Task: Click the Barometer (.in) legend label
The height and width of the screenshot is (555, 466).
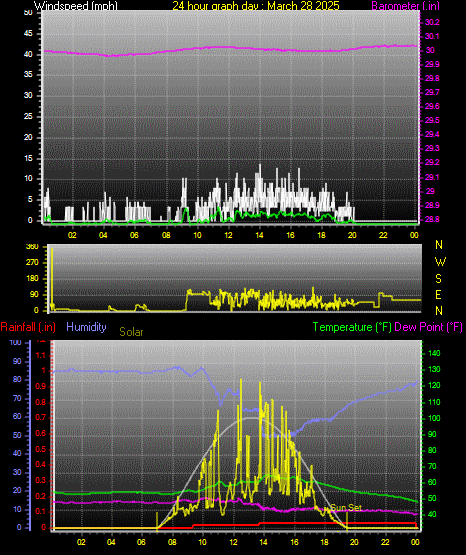Action: [x=405, y=6]
